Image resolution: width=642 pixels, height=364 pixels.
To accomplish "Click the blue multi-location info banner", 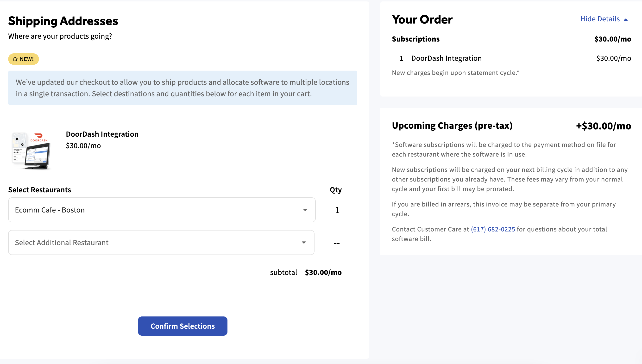I will coord(183,88).
